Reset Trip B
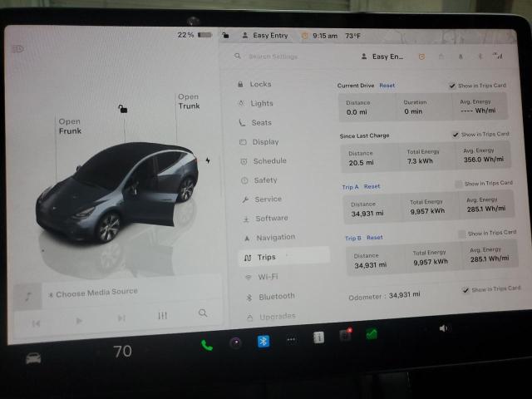 coord(375,238)
